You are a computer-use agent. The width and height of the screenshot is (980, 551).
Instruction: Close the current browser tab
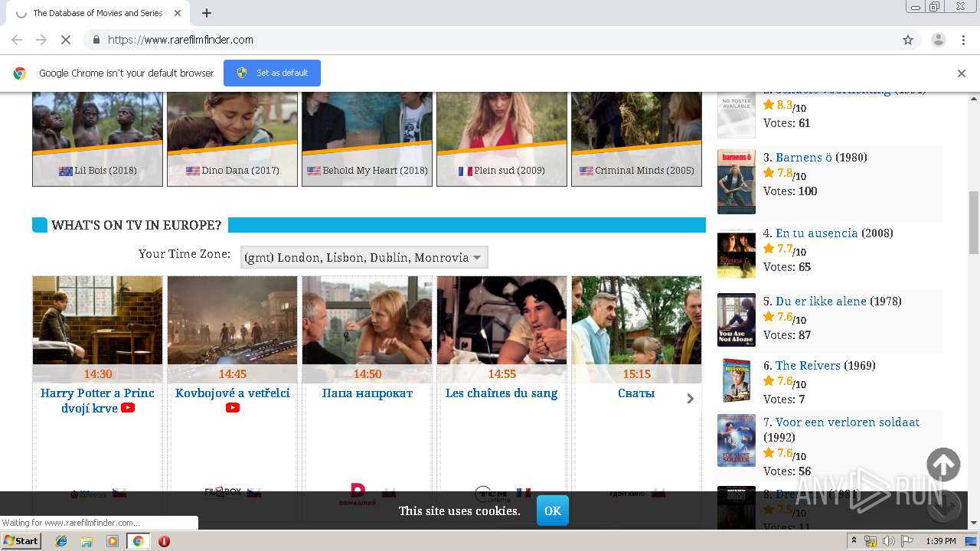178,13
